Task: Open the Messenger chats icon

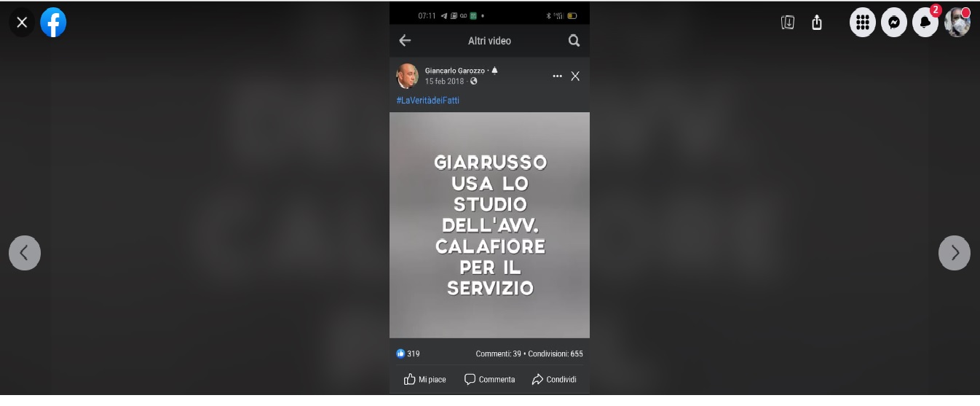Action: (x=894, y=23)
